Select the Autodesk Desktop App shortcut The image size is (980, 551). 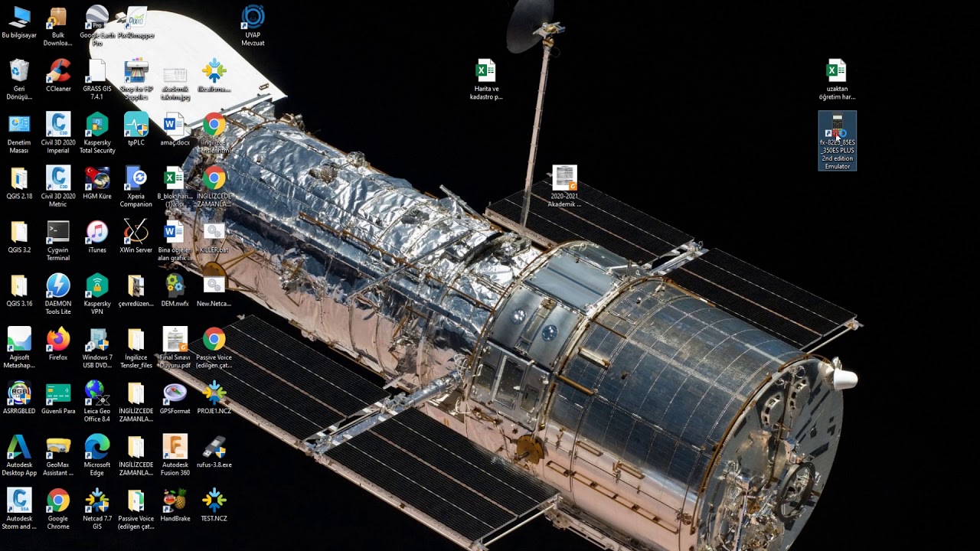[19, 455]
